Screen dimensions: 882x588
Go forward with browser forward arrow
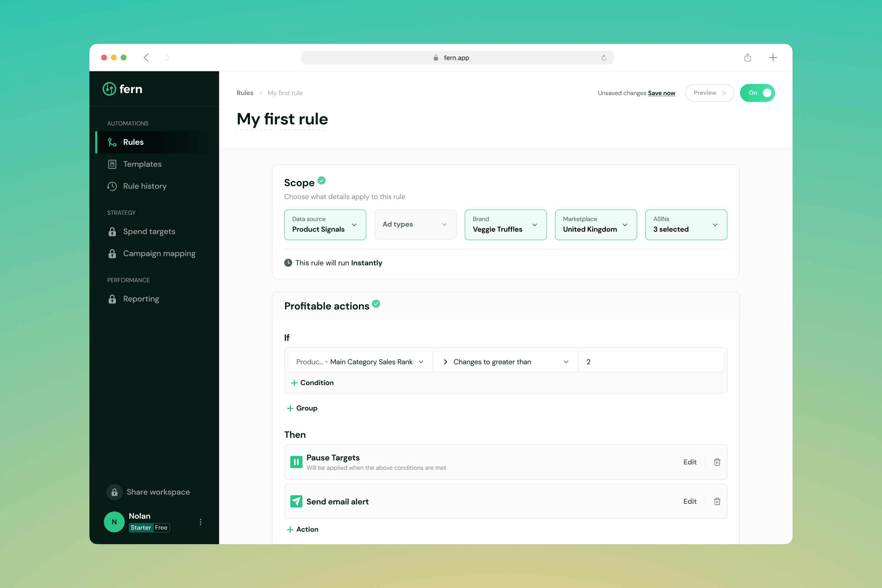[x=167, y=57]
